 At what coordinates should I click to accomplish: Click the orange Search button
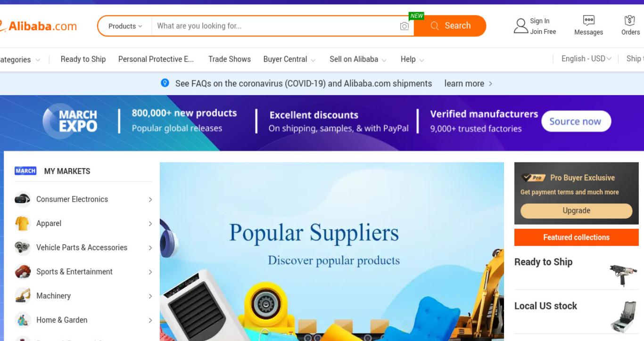tap(450, 26)
